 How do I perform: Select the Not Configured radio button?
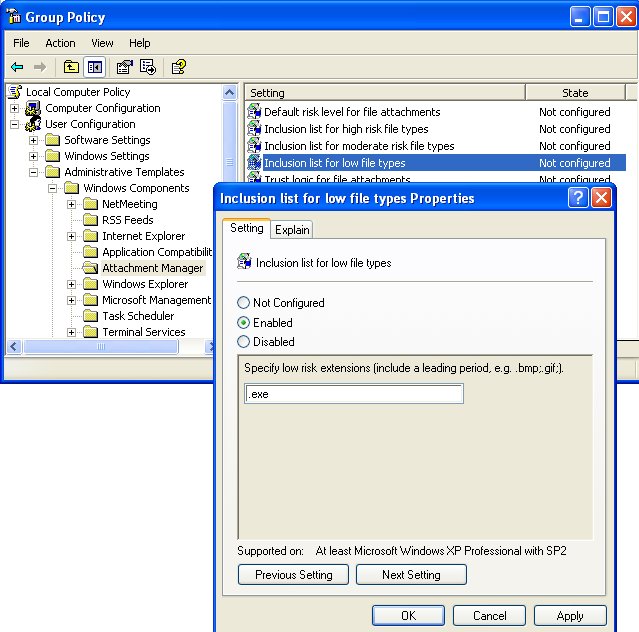(244, 303)
